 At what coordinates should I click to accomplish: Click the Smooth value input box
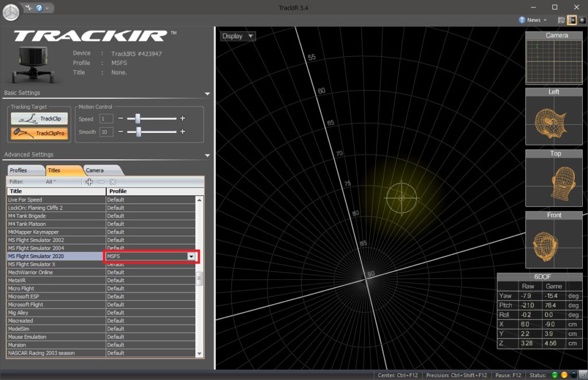click(x=106, y=132)
